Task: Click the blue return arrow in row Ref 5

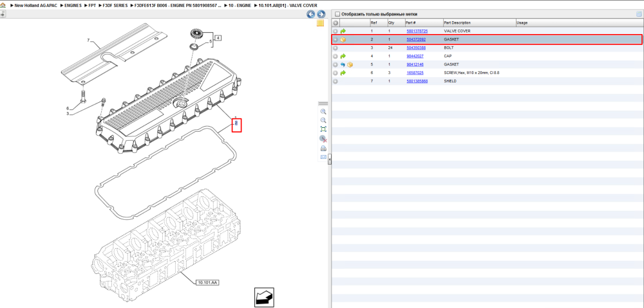Action: tap(343, 65)
